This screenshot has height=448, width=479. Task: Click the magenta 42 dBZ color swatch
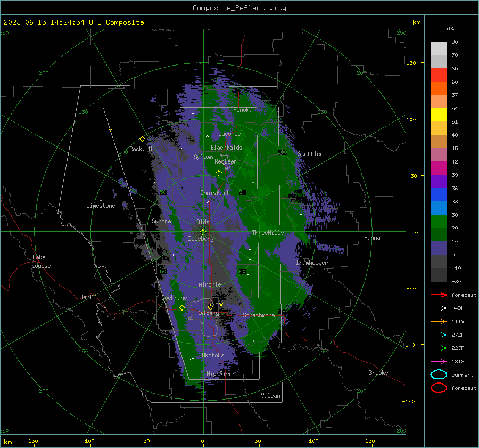tap(439, 168)
